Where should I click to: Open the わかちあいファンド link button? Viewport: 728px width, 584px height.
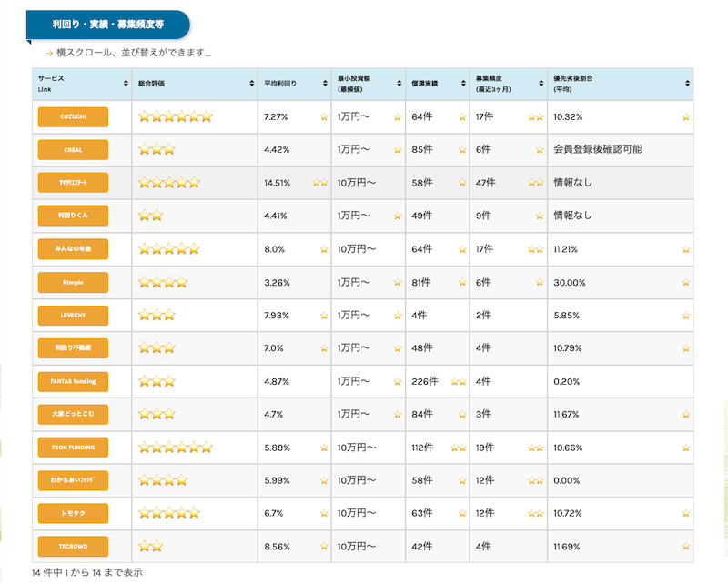coord(73,480)
